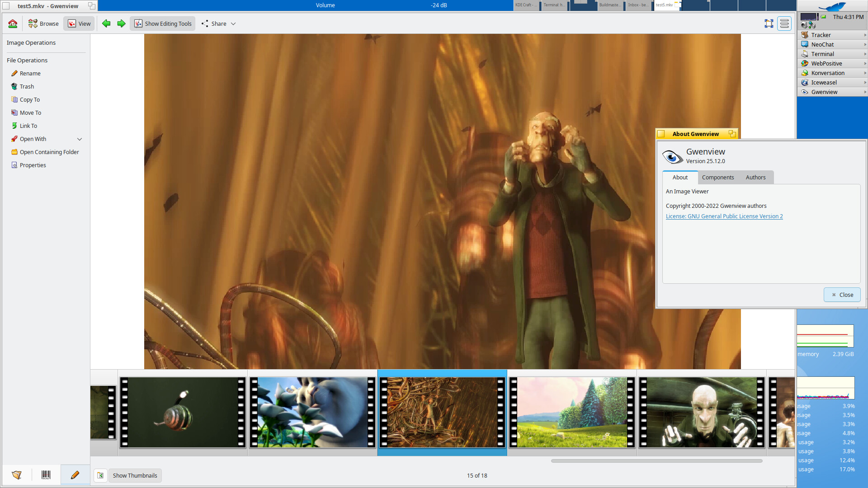Open the folders sidebar tab icon

tap(17, 475)
